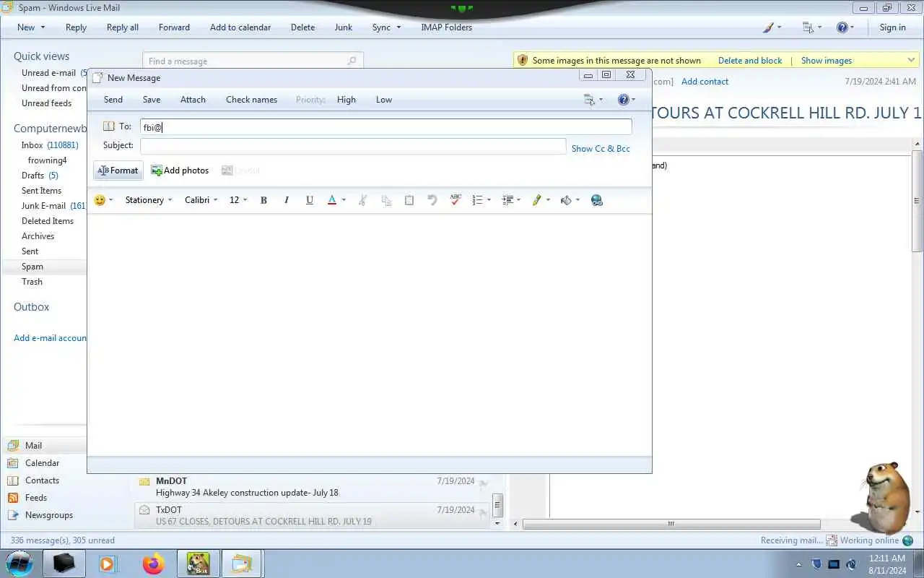Viewport: 924px width, 578px height.
Task: Click the colorizer paintbrush icon
Action: tap(769, 27)
